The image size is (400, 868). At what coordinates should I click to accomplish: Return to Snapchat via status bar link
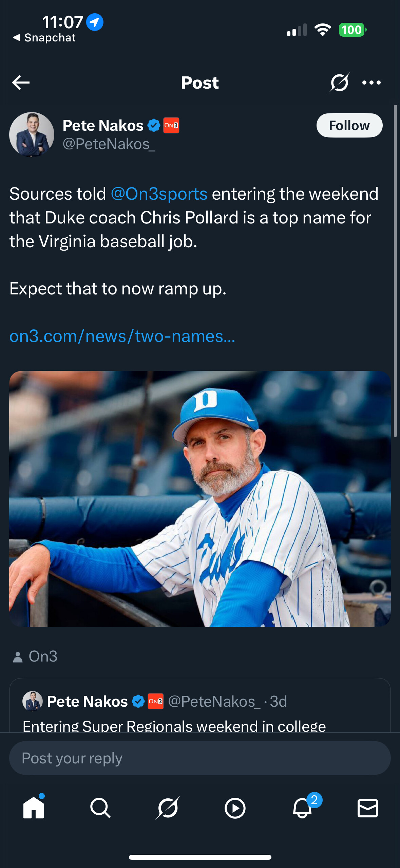click(x=44, y=38)
